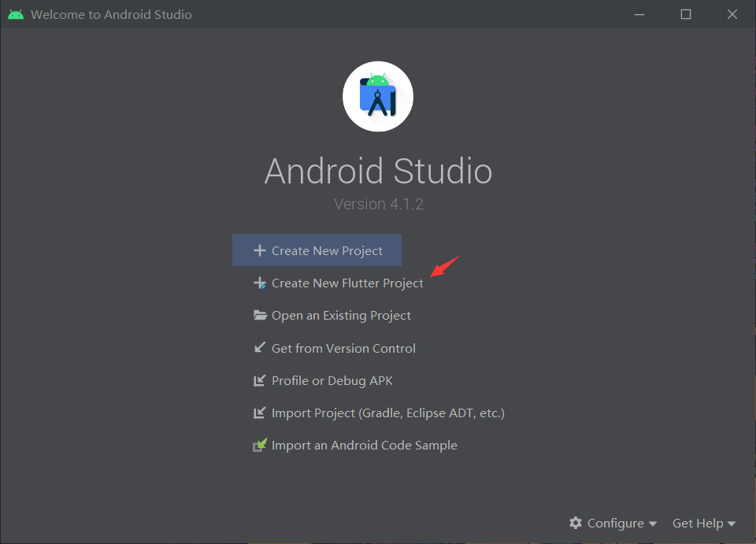The width and height of the screenshot is (756, 544).
Task: Click the Version 4.1.2 text
Action: 379,204
